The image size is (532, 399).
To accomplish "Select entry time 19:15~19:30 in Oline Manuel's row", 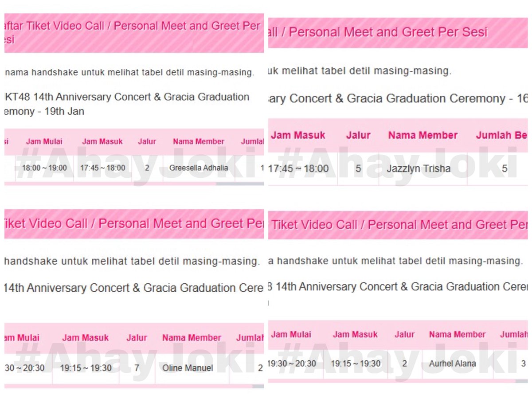I will [x=86, y=368].
